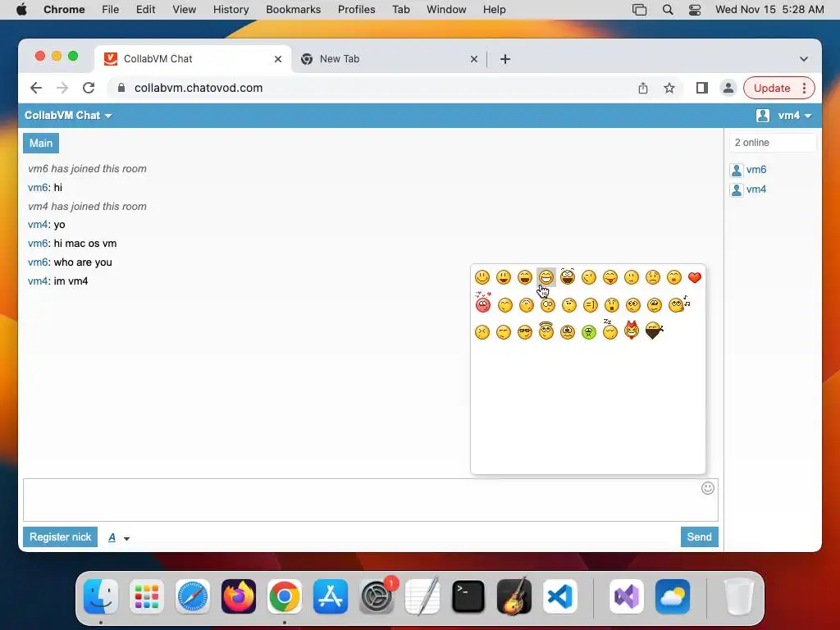The width and height of the screenshot is (840, 630).
Task: Open Chrome tab search chevron
Action: click(x=804, y=59)
